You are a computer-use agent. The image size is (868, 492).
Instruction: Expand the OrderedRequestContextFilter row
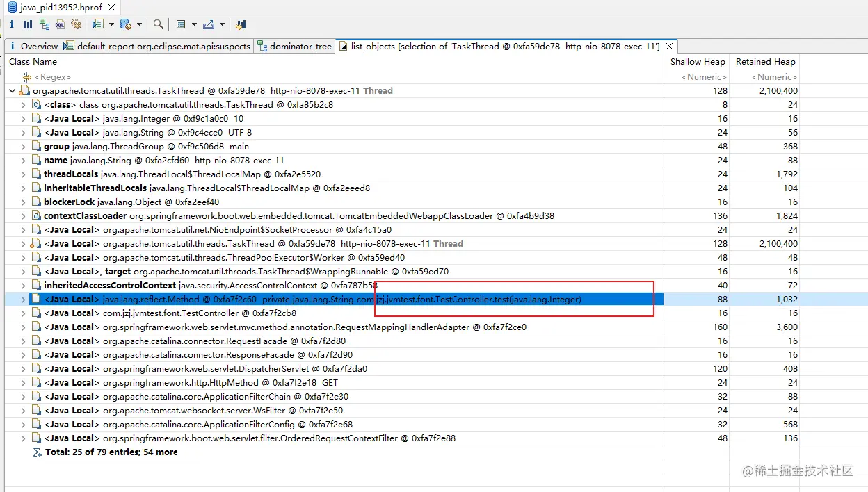click(x=23, y=438)
